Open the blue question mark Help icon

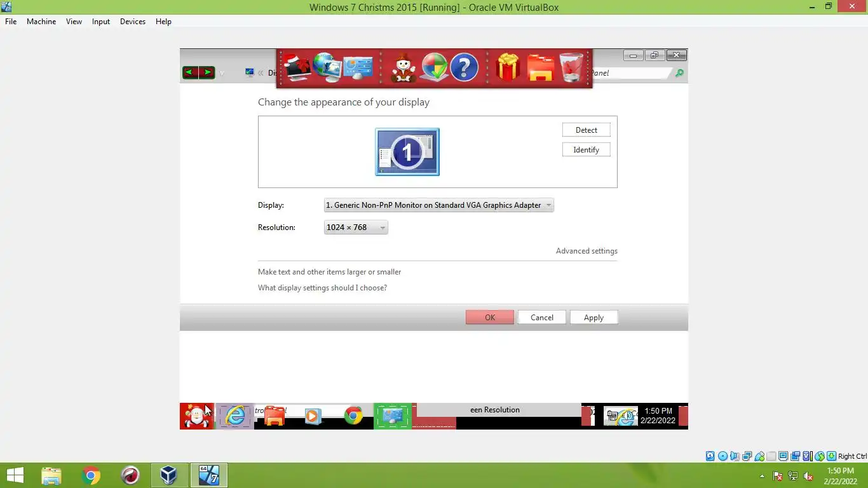click(x=465, y=67)
